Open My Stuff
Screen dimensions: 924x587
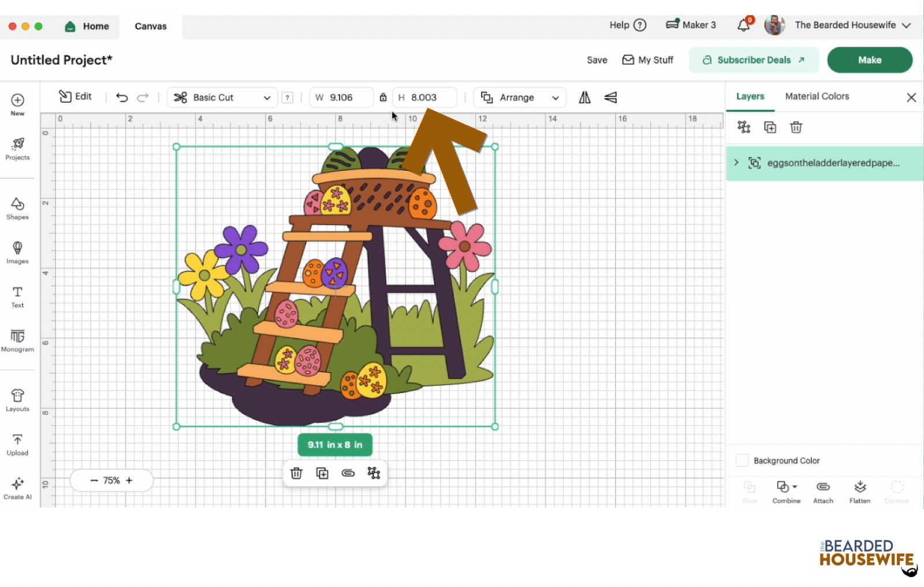coord(647,60)
